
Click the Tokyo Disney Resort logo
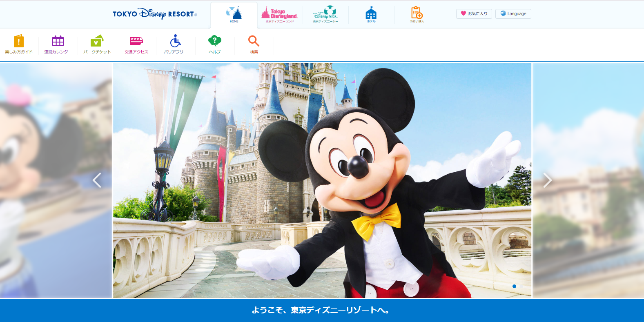[x=155, y=14]
